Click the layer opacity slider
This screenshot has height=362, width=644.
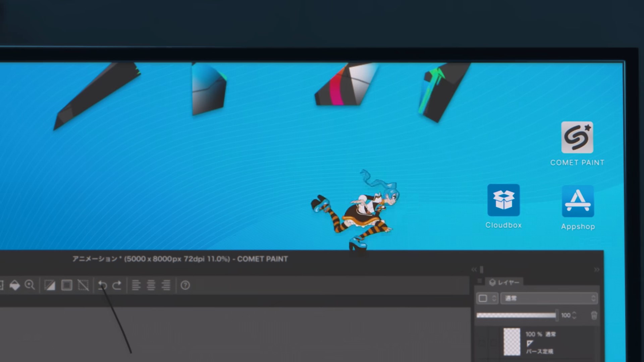click(x=516, y=315)
